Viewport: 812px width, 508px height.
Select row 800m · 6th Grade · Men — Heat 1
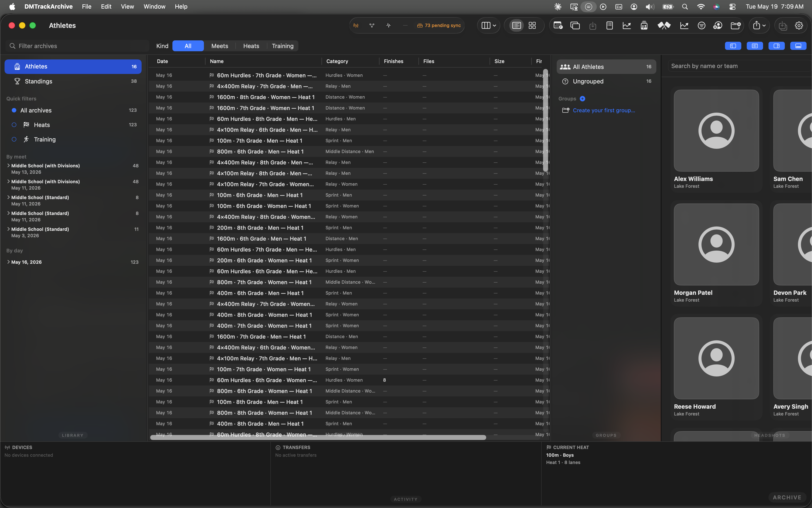[349, 151]
